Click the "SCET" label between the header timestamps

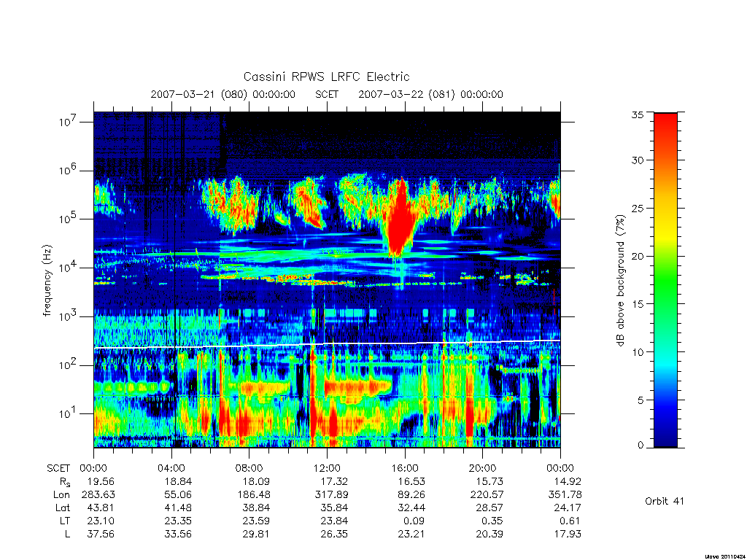click(327, 94)
